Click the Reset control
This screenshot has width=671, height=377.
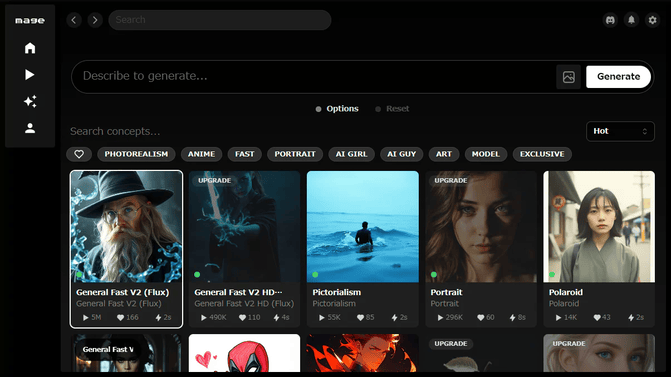(x=392, y=109)
